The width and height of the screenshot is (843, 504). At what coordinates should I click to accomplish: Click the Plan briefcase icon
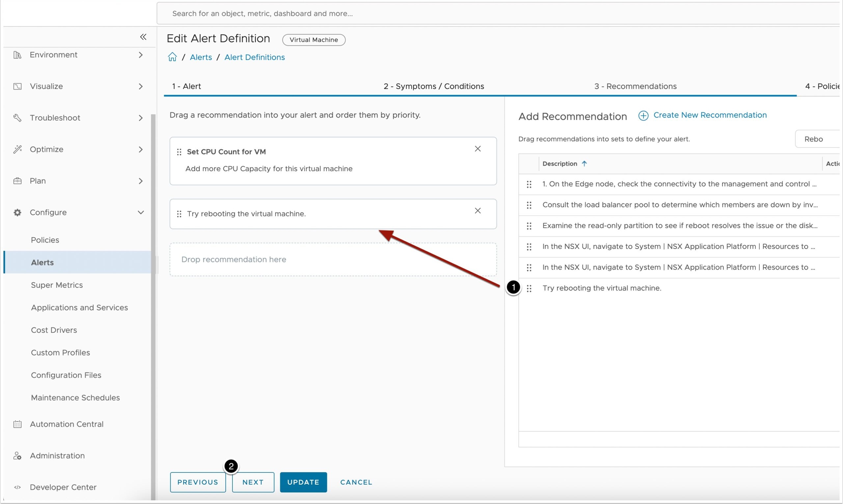coord(17,181)
